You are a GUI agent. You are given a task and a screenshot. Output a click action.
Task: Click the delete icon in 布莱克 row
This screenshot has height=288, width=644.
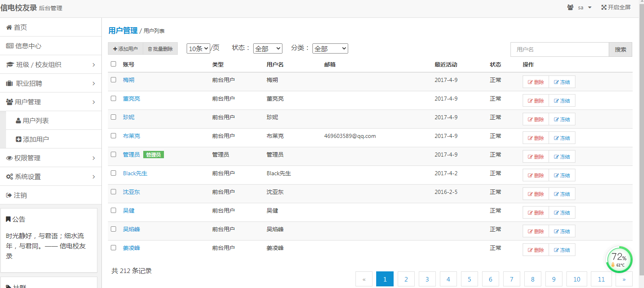530,138
